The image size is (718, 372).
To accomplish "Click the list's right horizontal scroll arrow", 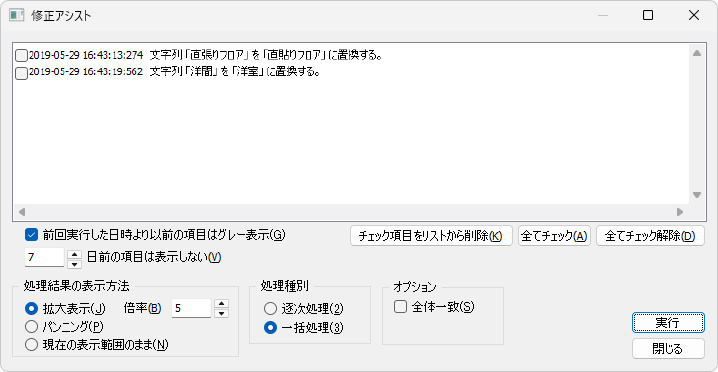I will click(680, 212).
